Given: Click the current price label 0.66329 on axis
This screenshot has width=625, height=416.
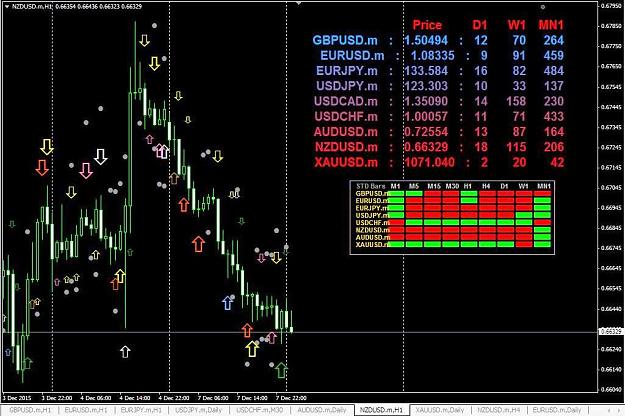Looking at the screenshot, I should [x=611, y=332].
